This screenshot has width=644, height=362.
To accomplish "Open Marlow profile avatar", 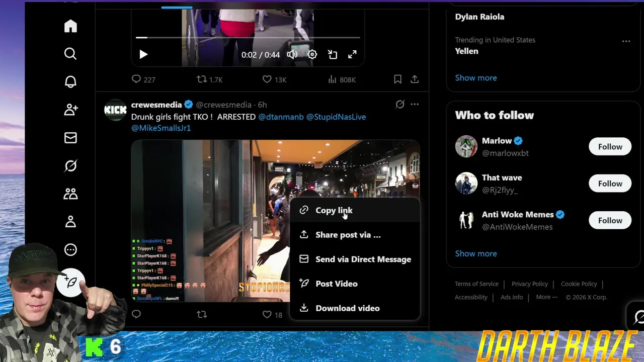I will tap(466, 147).
